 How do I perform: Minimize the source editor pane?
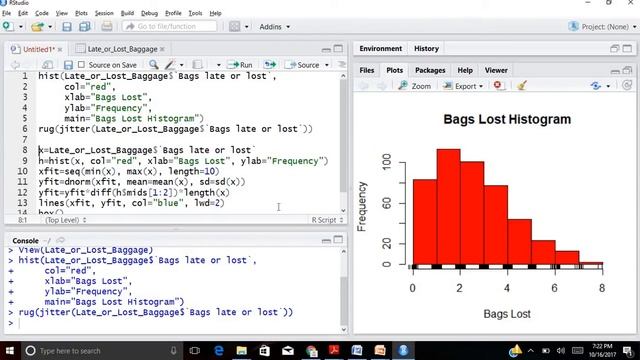tap(326, 49)
